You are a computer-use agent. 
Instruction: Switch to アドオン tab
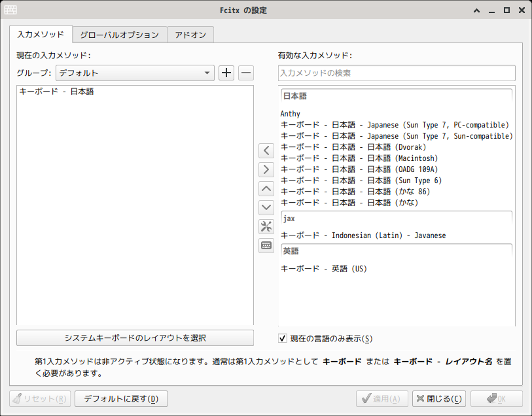click(190, 35)
